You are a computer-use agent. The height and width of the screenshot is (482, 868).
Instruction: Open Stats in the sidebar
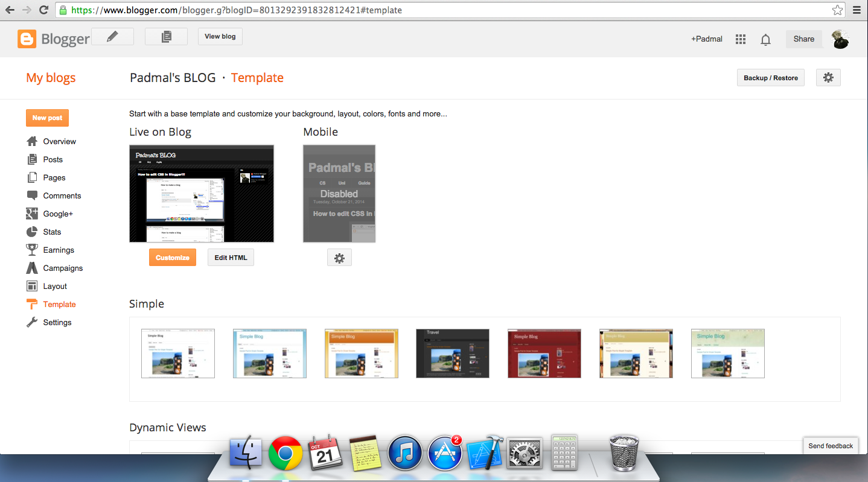pyautogui.click(x=52, y=232)
